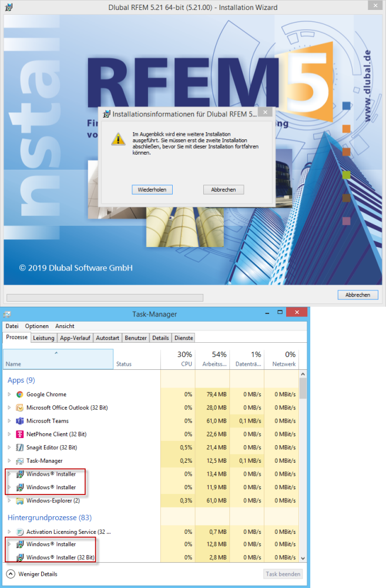Click the Weniger Details collapse arrow icon
This screenshot has width=386, height=588.
point(11,574)
